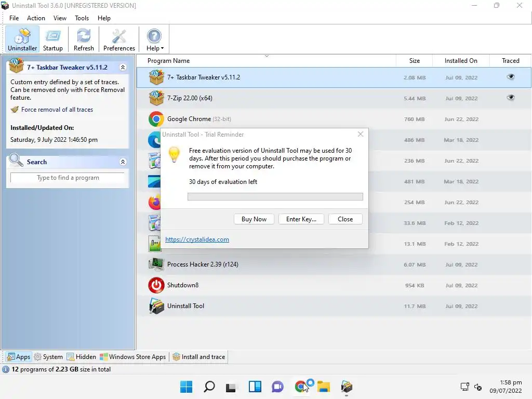This screenshot has height=399, width=532.
Task: Switch to the Hidden tab
Action: coord(82,357)
